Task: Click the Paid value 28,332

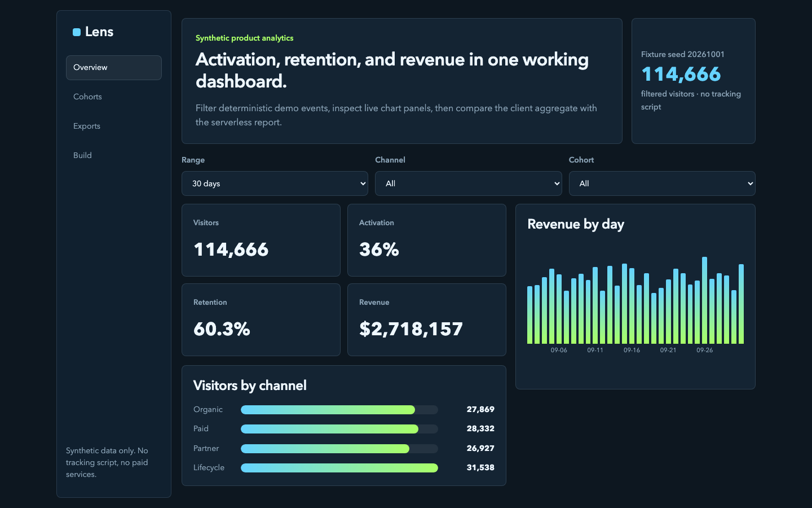Action: click(480, 428)
